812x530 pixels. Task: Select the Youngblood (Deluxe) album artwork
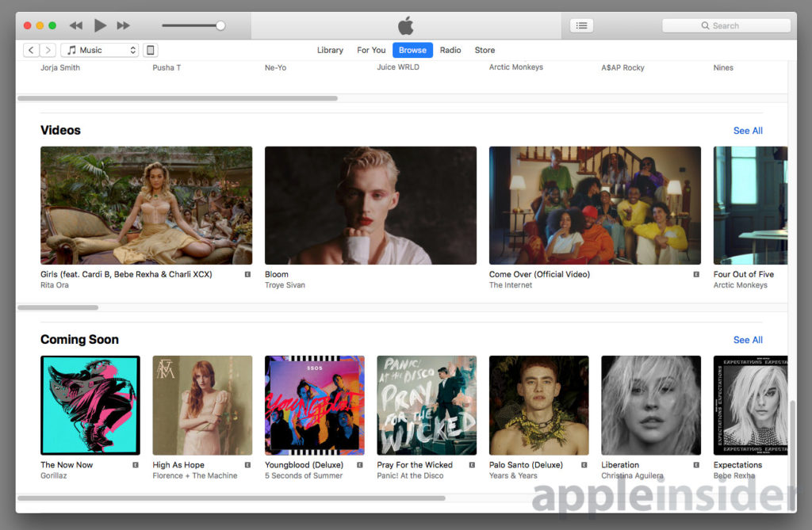pyautogui.click(x=314, y=405)
